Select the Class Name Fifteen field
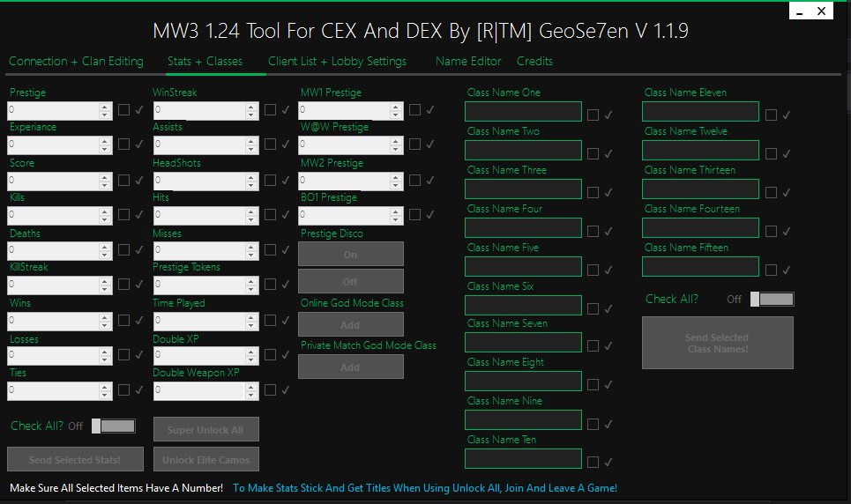 (701, 267)
